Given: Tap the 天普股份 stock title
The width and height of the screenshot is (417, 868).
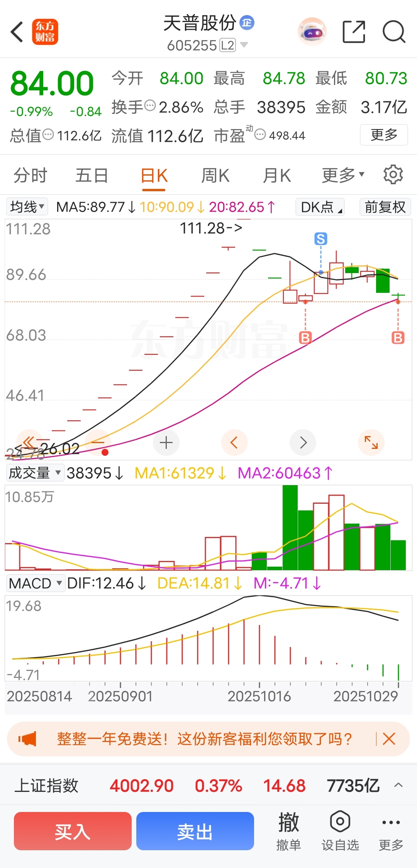Looking at the screenshot, I should pyautogui.click(x=200, y=23).
